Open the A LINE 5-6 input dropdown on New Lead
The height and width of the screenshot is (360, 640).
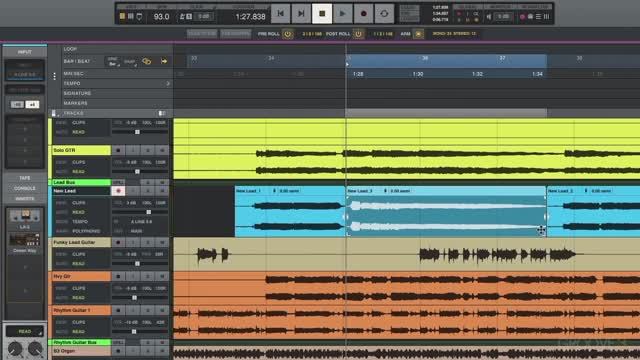141,222
